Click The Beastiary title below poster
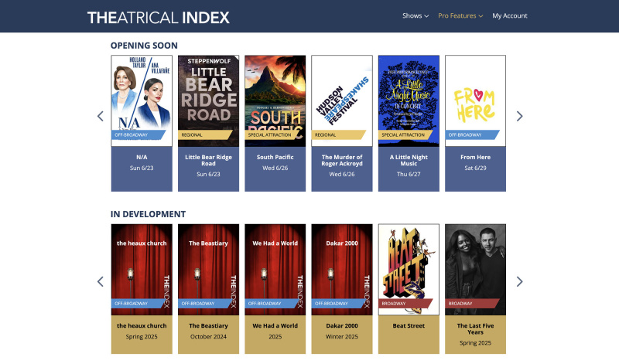Image resolution: width=619 pixels, height=364 pixels. point(208,326)
